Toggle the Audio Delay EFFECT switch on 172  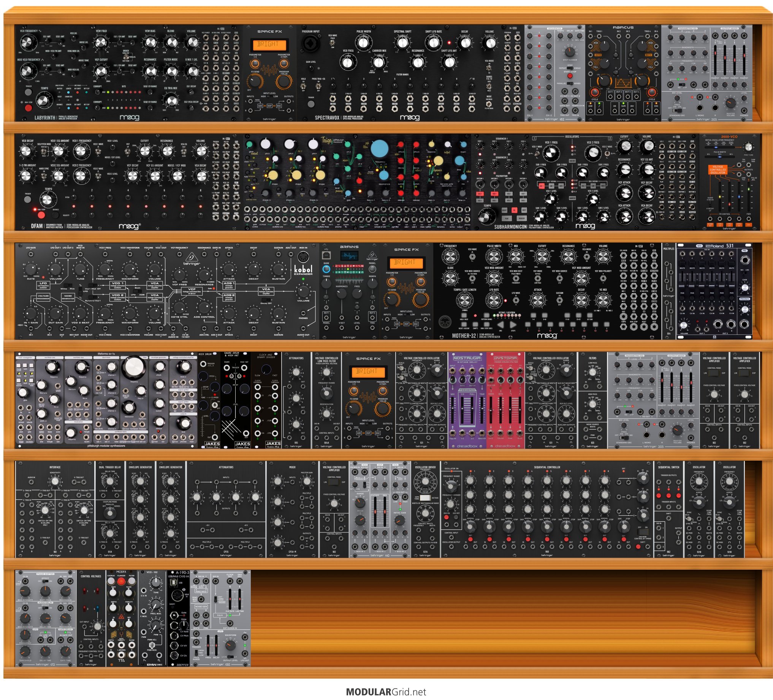pyautogui.click(x=46, y=608)
